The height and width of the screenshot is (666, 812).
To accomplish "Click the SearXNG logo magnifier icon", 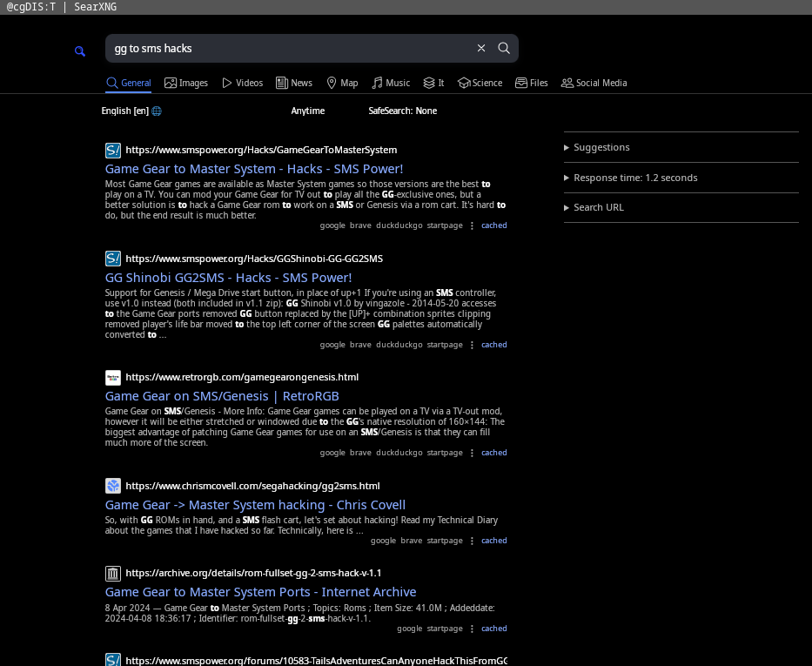I will point(80,50).
